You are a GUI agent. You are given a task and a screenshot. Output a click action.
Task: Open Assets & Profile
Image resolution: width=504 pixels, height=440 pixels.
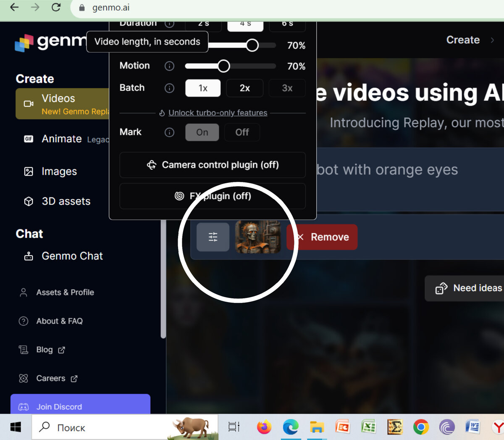56,292
